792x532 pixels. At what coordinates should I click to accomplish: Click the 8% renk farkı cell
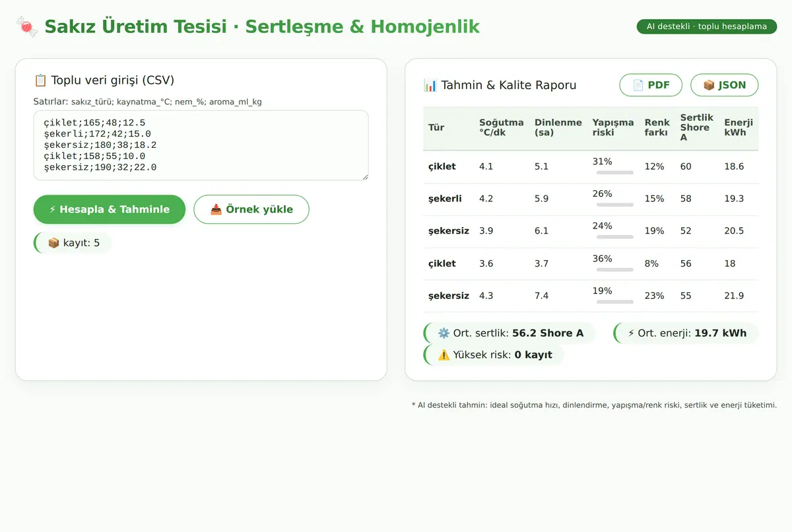tap(657, 264)
